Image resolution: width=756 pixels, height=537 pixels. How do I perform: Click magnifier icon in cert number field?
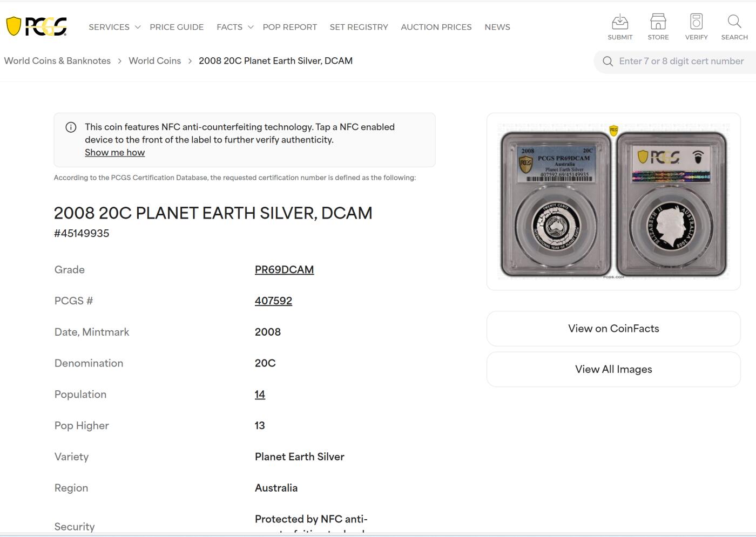[x=607, y=62]
